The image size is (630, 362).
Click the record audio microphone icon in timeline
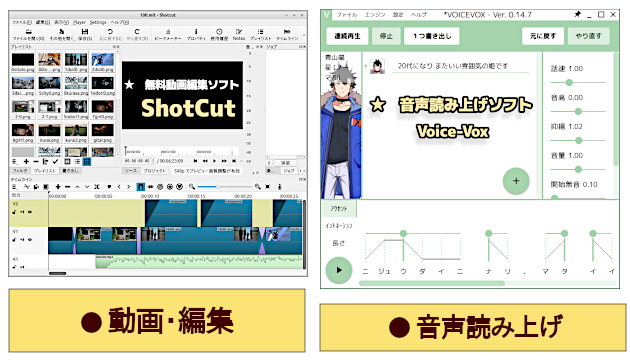[x=280, y=187]
